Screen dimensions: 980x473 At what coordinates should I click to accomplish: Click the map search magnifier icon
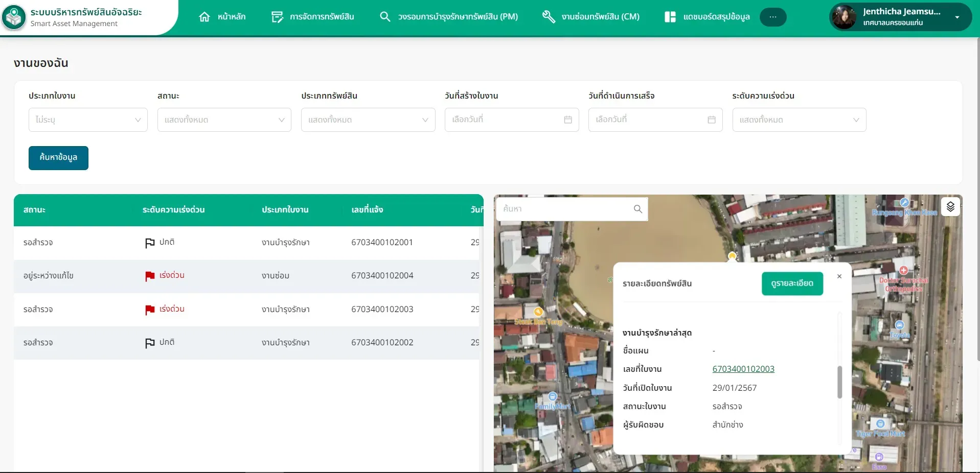[x=637, y=209]
